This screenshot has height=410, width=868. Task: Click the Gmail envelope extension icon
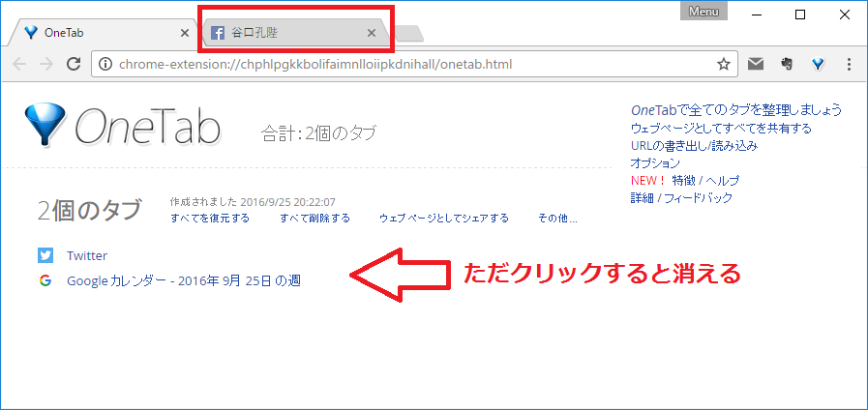[756, 65]
